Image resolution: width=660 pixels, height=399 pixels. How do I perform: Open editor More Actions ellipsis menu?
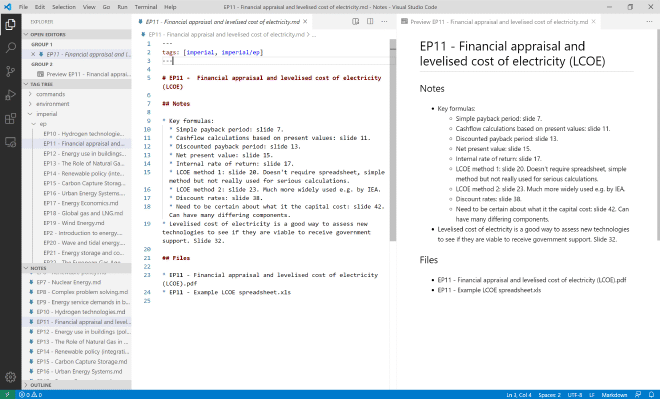[384, 21]
